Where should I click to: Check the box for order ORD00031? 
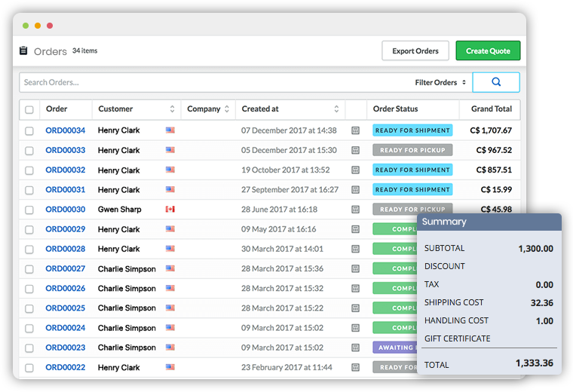(29, 190)
